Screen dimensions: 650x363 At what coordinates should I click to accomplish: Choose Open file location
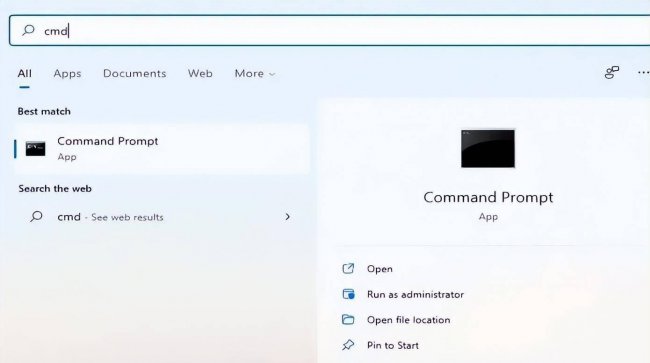408,320
